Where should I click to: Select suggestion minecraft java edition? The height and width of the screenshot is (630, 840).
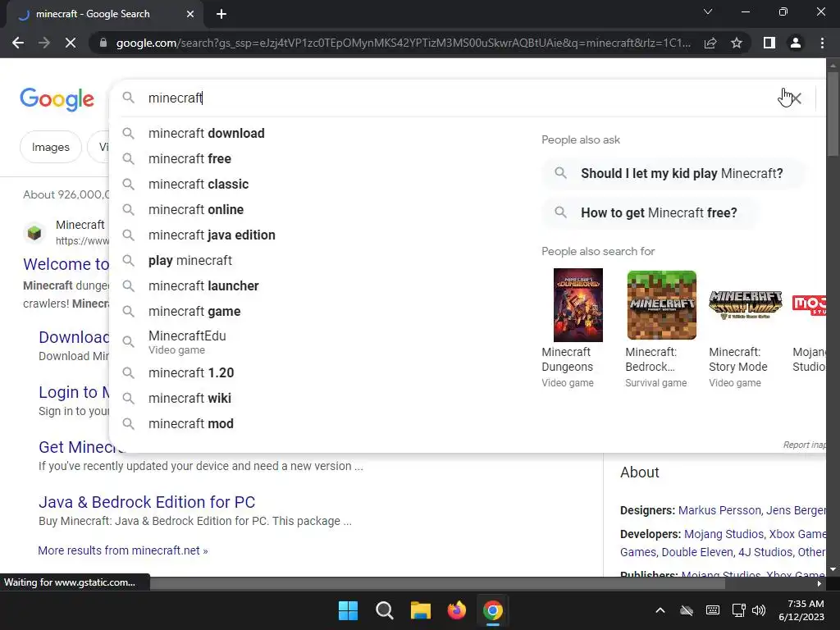[212, 235]
